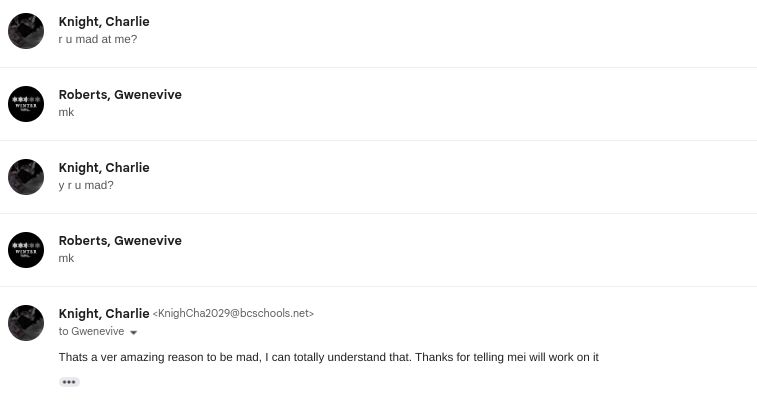The height and width of the screenshot is (400, 757).
Task: Click the 'to Gwenevive' recipient text
Action: 91,331
